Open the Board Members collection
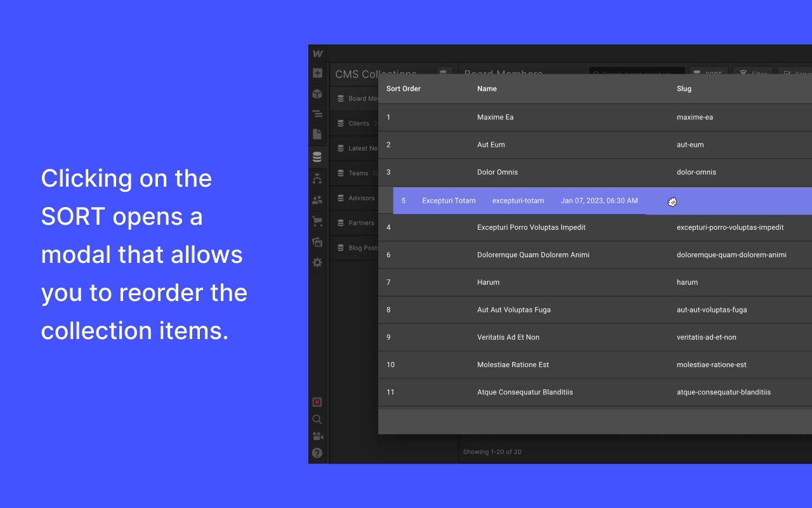Image resolution: width=812 pixels, height=508 pixels. tap(355, 98)
